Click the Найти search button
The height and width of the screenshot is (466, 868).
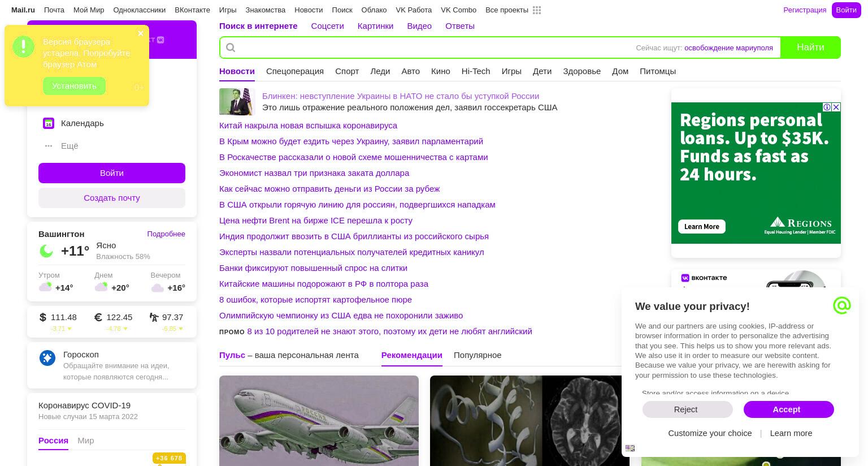[x=810, y=48]
